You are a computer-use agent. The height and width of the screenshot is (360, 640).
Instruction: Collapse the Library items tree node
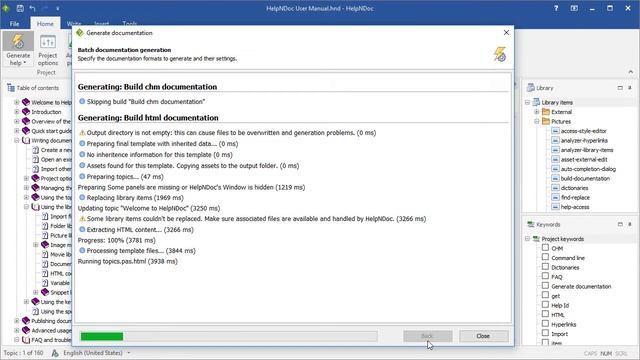527,102
